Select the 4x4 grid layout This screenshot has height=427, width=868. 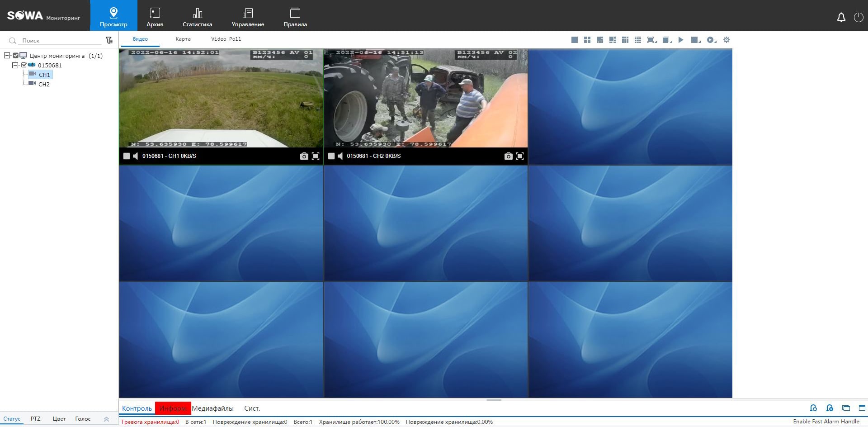click(x=638, y=40)
